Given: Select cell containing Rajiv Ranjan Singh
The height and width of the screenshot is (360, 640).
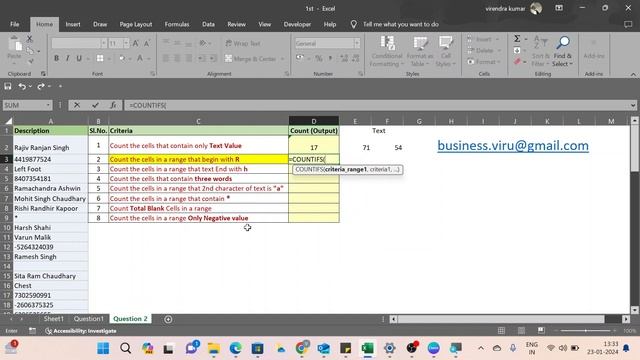Looking at the screenshot, I should pos(51,145).
